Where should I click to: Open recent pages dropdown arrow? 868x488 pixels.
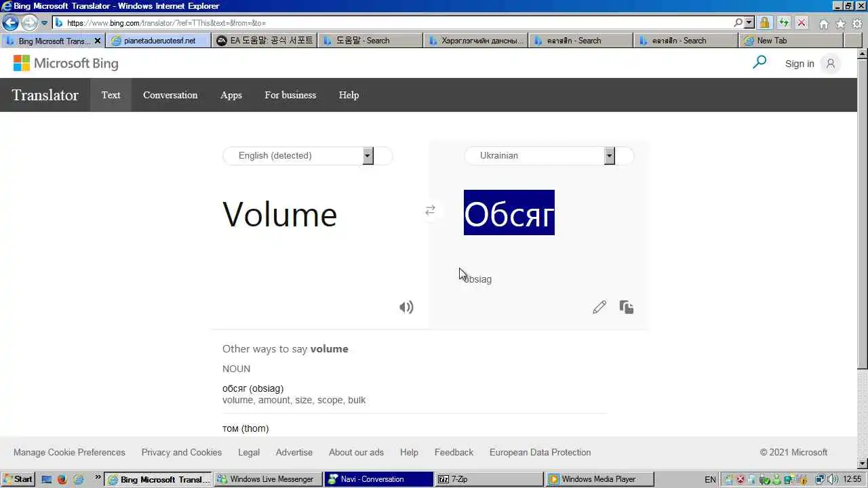tap(44, 23)
